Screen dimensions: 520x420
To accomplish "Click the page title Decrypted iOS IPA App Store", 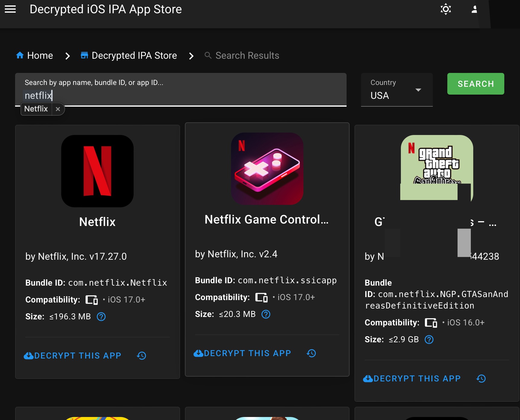I will point(106,9).
